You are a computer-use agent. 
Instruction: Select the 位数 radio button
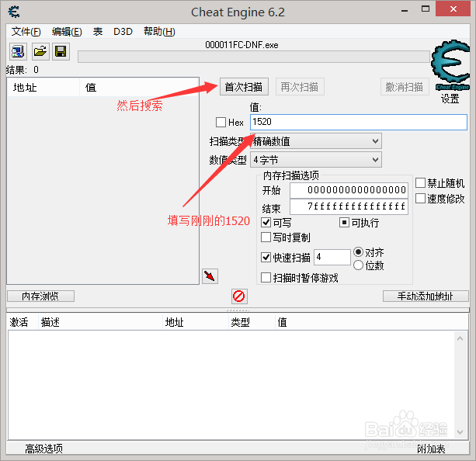[359, 265]
